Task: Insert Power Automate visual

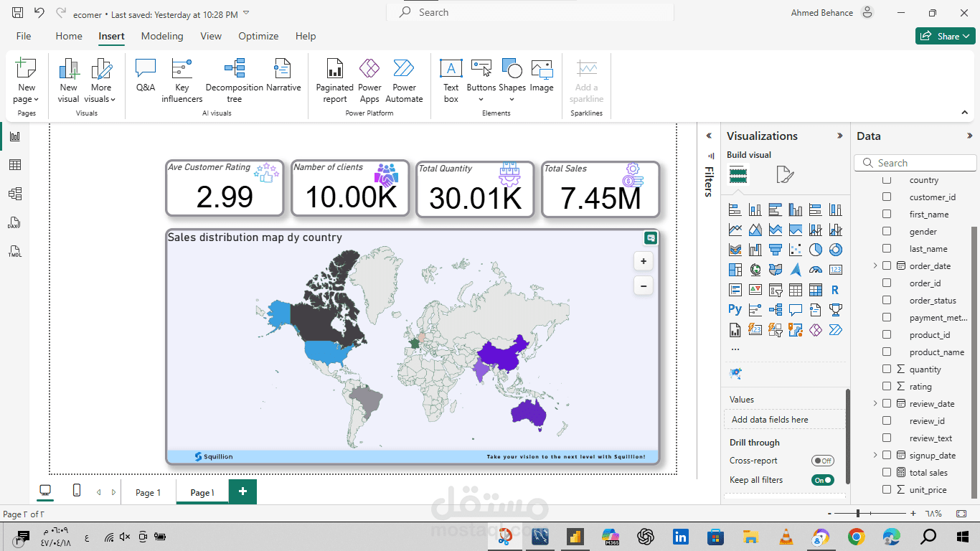Action: (405, 81)
